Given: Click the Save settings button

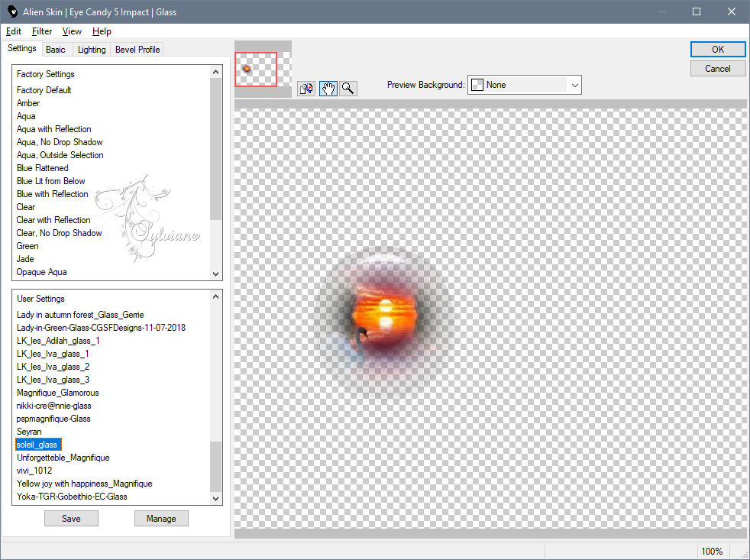Looking at the screenshot, I should point(71,518).
